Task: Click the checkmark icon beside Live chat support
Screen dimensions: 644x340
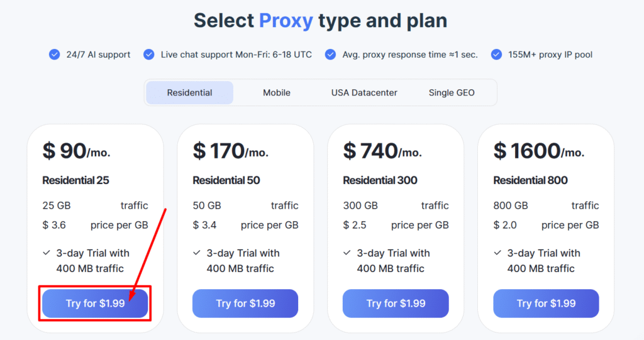Action: 149,55
